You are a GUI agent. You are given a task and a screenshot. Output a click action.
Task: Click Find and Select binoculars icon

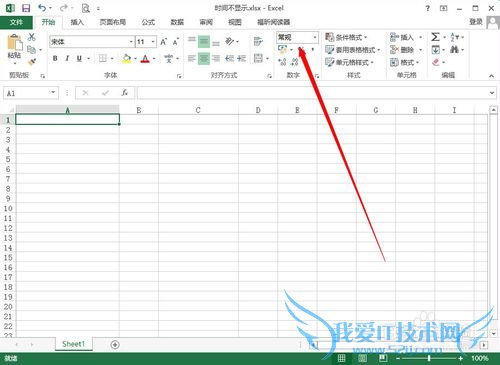454,50
